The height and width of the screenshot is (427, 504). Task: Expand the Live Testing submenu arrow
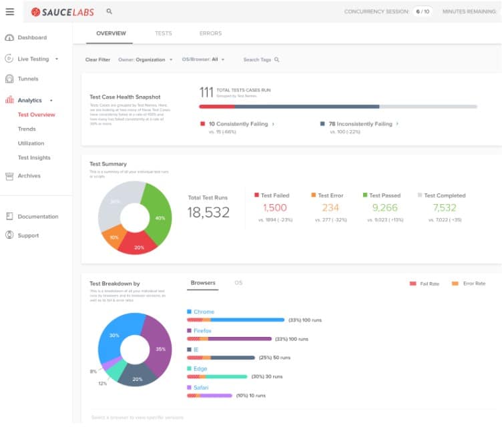(57, 59)
